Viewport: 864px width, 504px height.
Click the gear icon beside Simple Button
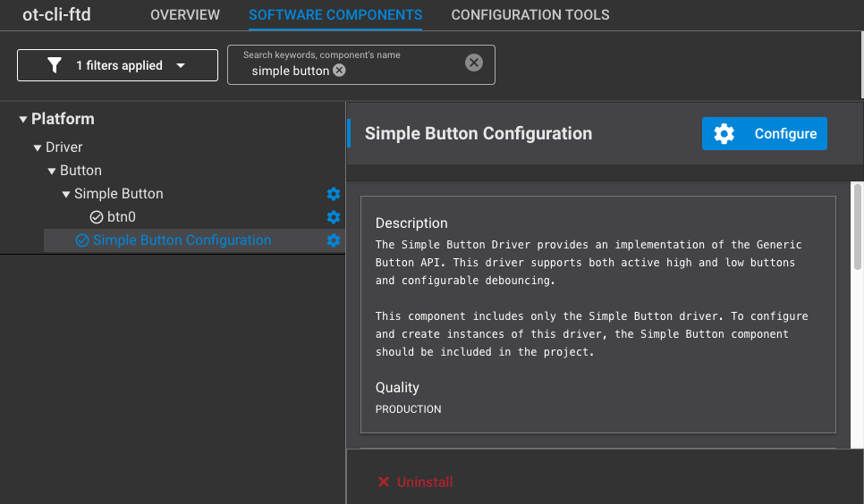pyautogui.click(x=333, y=194)
